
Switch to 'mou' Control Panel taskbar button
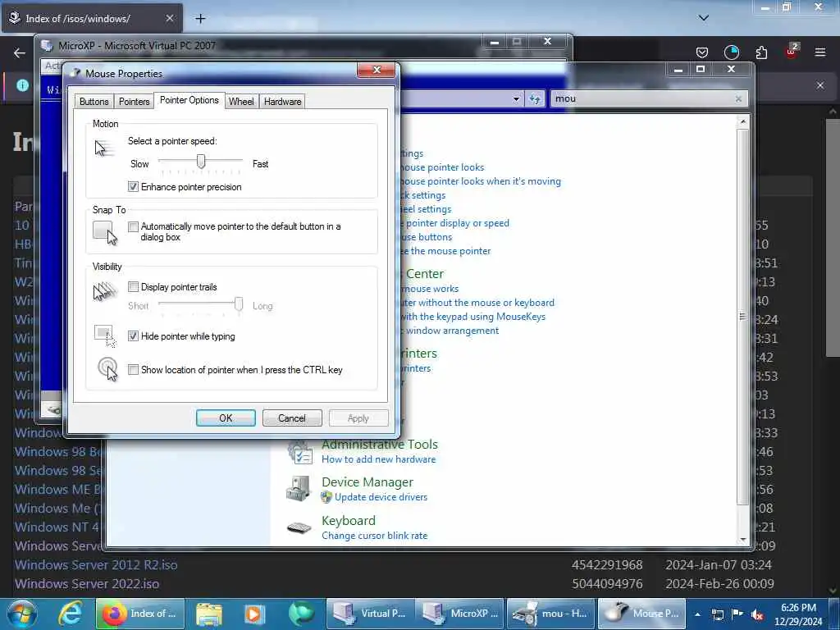click(x=550, y=614)
